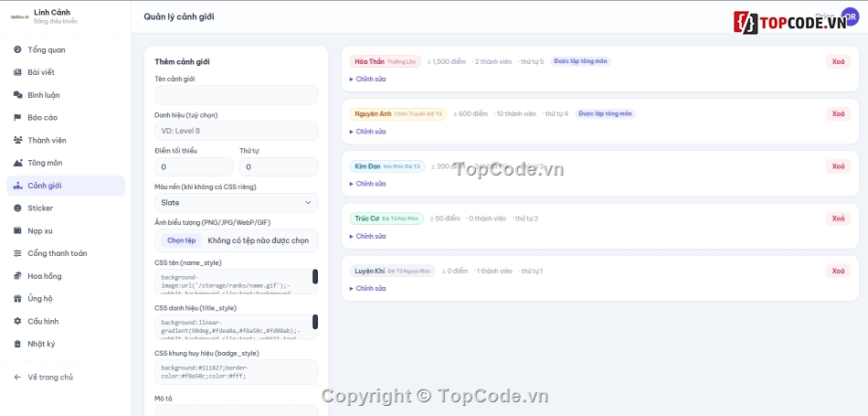Viewport: 868px width, 416px height.
Task: Go to Cấu hình settings label
Action: tap(43, 321)
